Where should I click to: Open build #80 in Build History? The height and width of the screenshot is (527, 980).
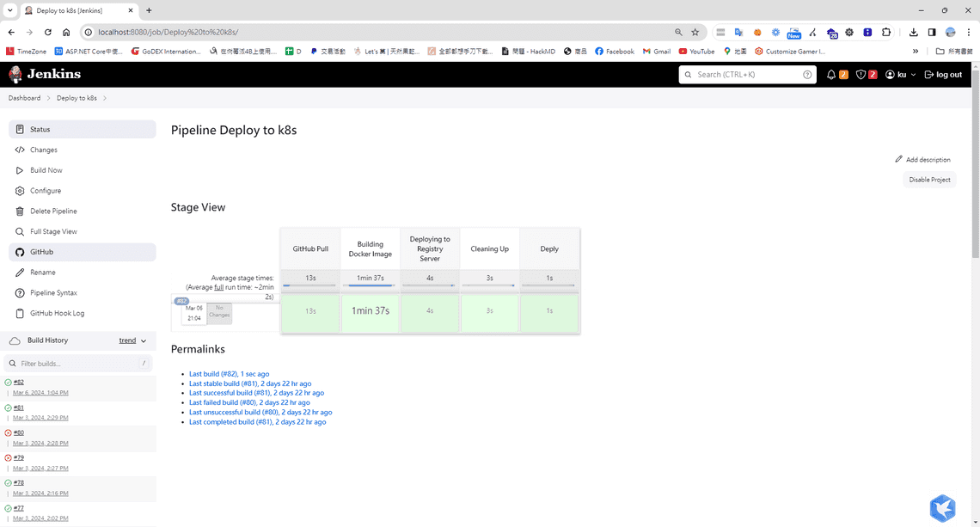coord(18,432)
